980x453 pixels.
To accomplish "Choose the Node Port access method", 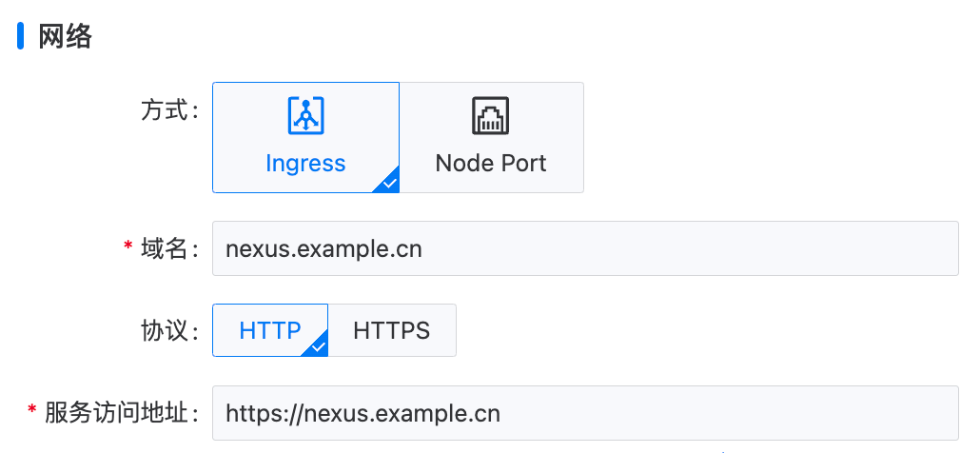I will point(491,139).
